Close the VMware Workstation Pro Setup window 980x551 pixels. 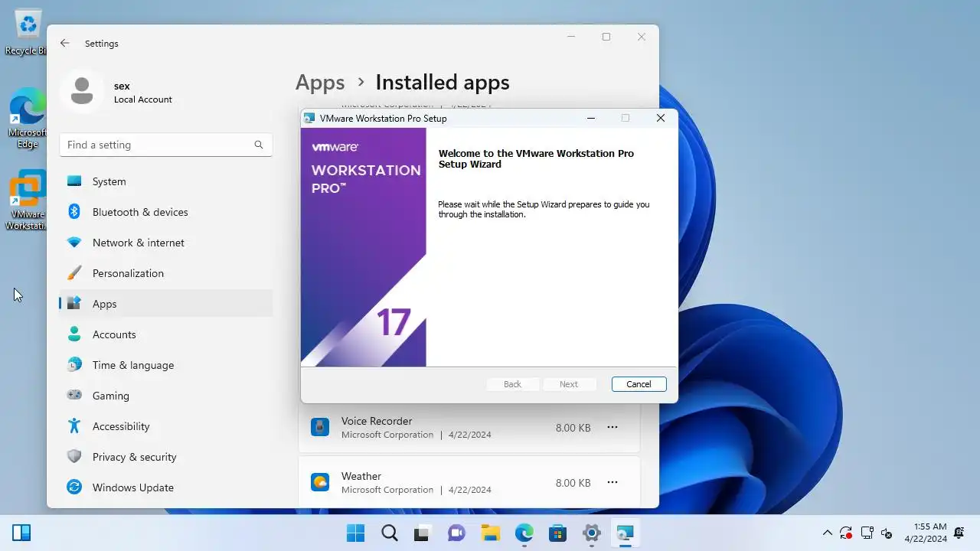pos(661,118)
